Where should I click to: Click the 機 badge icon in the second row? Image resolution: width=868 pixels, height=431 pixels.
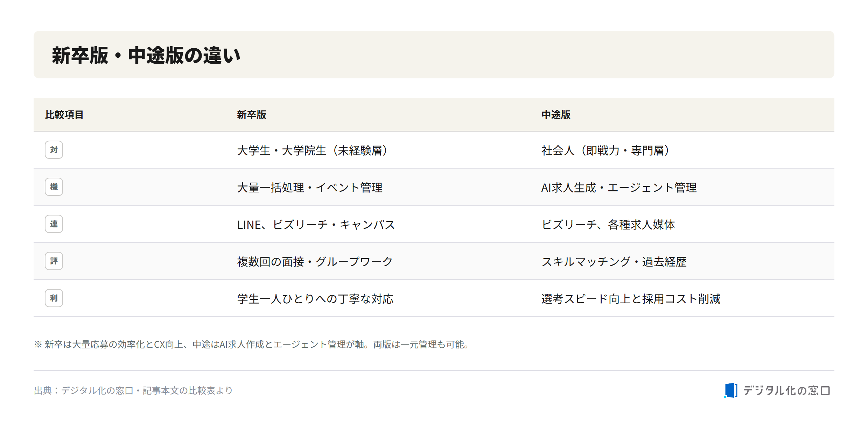[54, 187]
